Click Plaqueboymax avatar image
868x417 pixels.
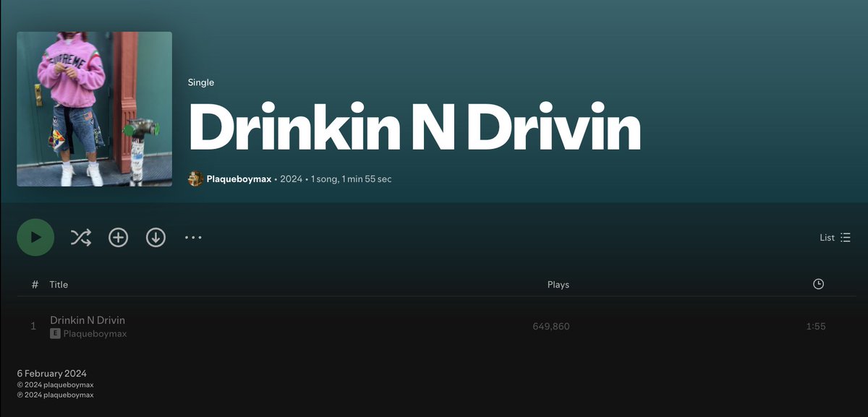(195, 179)
